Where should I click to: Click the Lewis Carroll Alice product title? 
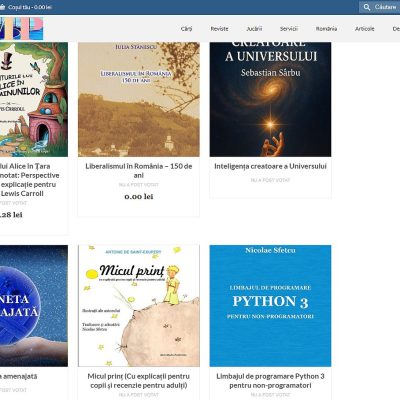click(30, 180)
